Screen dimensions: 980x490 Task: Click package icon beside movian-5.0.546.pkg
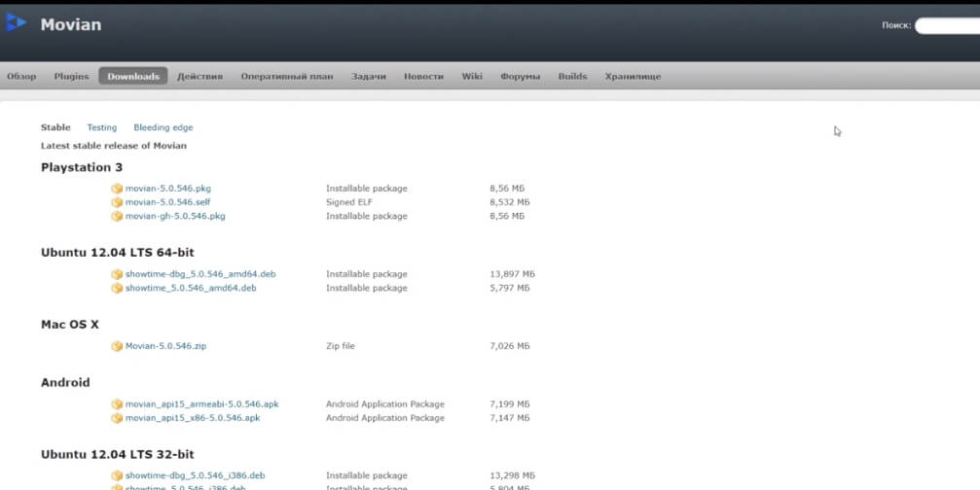point(117,189)
